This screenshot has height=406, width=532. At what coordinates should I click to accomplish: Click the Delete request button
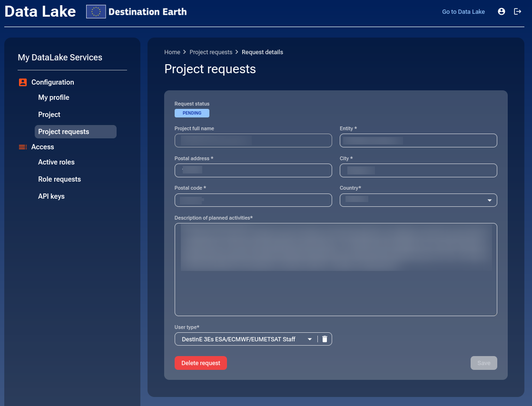[x=201, y=363]
